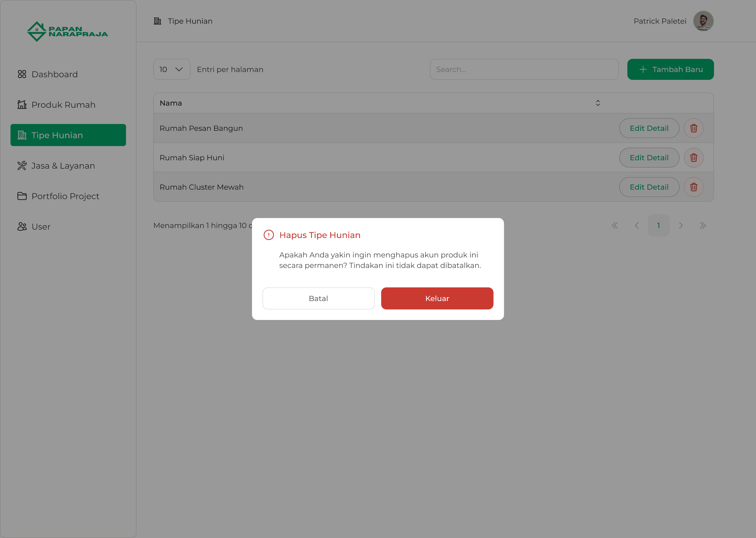The height and width of the screenshot is (538, 756).
Task: Open Dashboard from the sidebar
Action: (x=55, y=74)
